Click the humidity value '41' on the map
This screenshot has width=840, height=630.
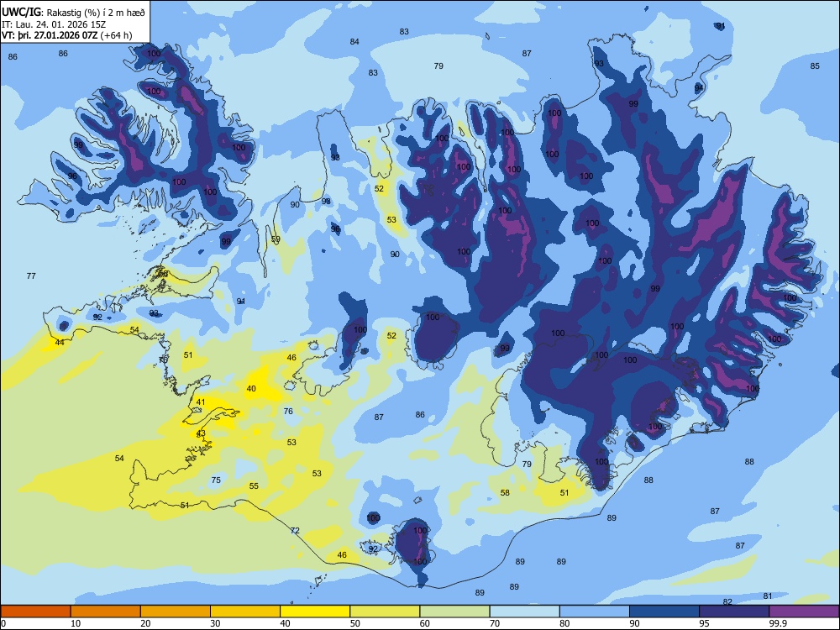[x=201, y=402]
